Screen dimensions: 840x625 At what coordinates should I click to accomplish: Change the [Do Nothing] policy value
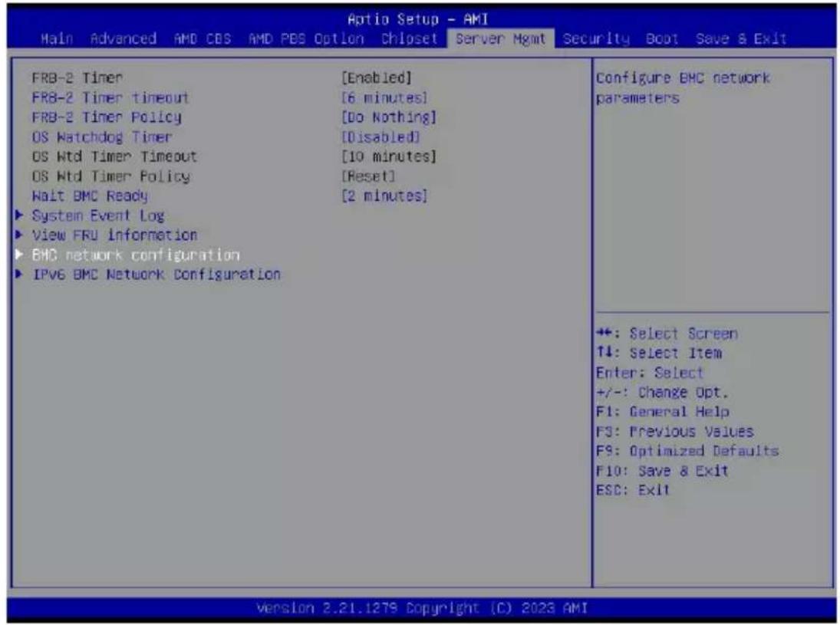click(389, 117)
